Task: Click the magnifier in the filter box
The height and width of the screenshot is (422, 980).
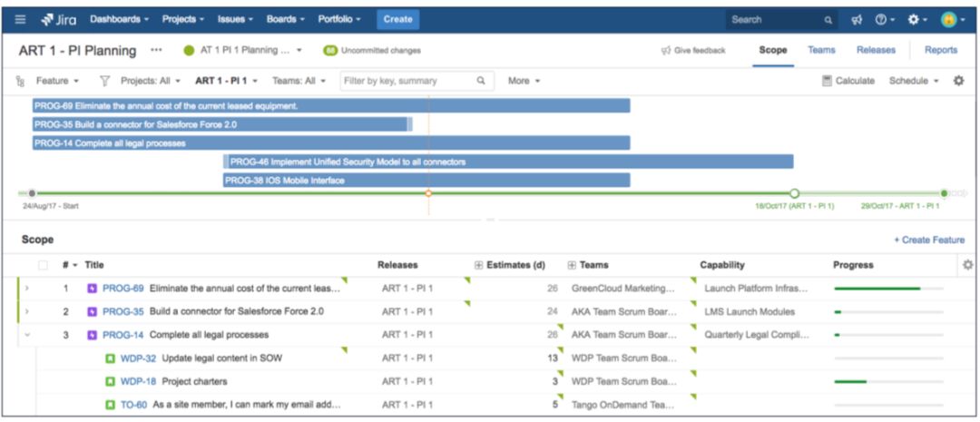Action: pyautogui.click(x=481, y=81)
